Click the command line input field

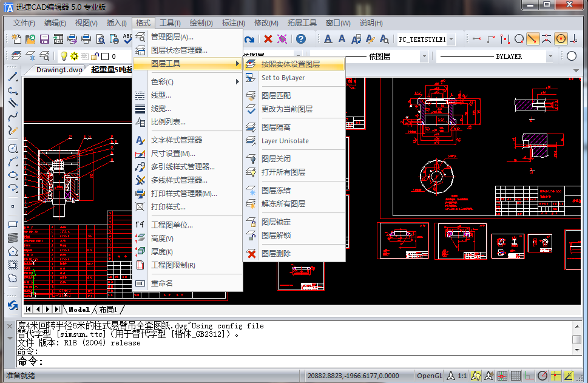(300, 362)
